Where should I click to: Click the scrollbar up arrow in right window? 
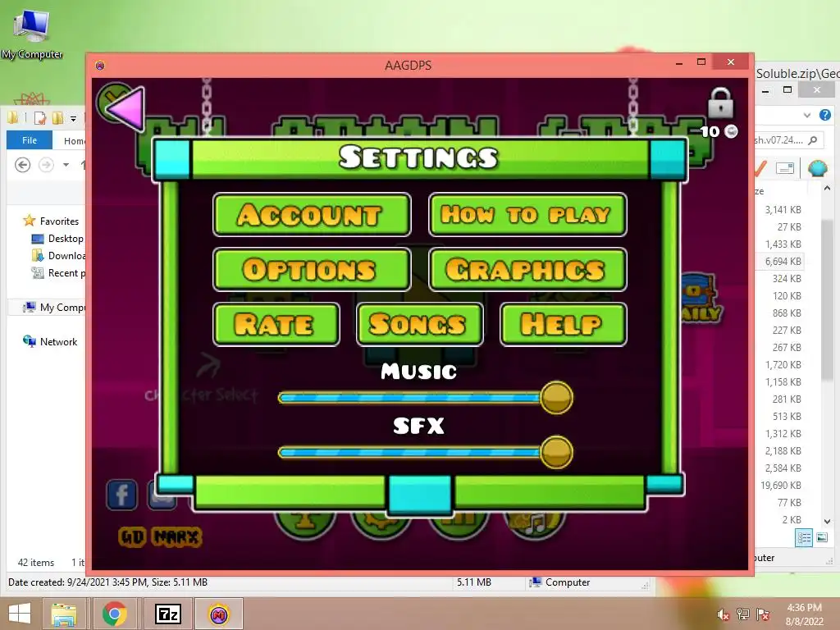[x=827, y=188]
